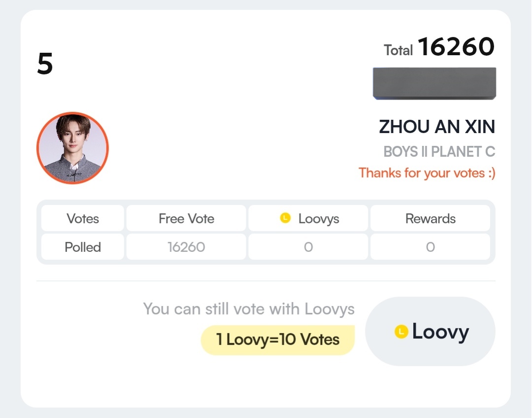Click the Loovys coin icon in table header
Screen dimensions: 532x418
pyautogui.click(x=285, y=218)
